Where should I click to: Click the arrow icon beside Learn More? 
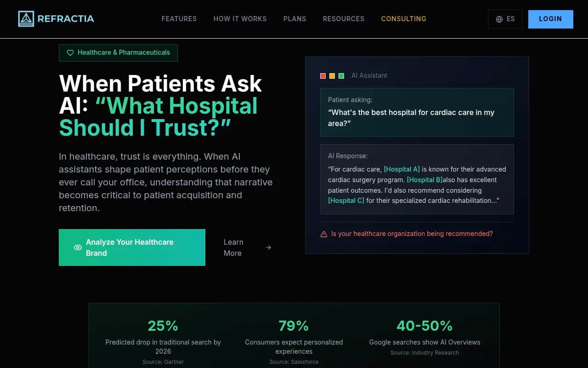coord(268,247)
